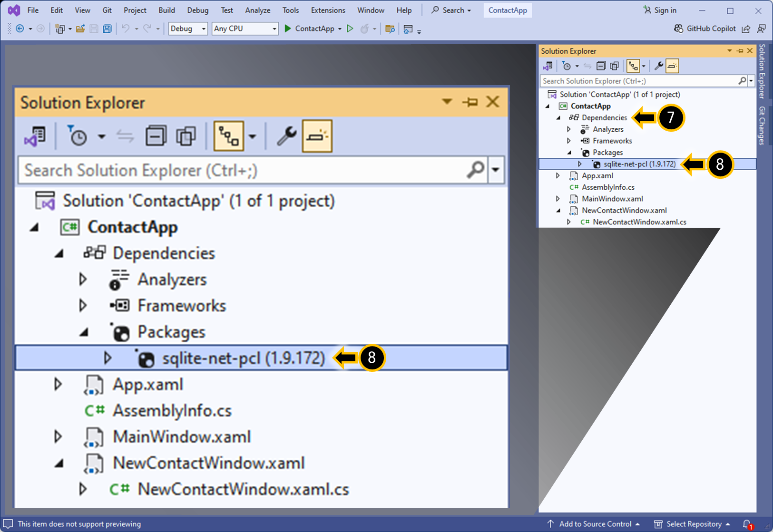This screenshot has width=773, height=532.
Task: Click the vertical Git Changes side tab
Action: coord(762,126)
